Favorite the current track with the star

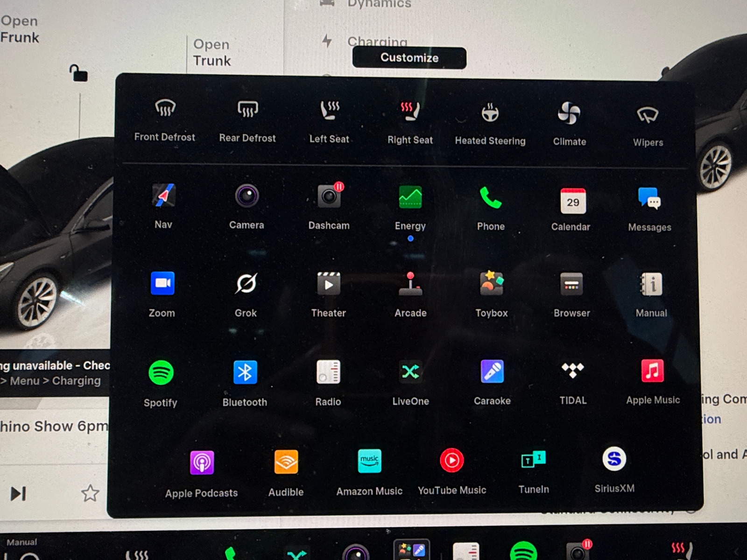tap(90, 493)
